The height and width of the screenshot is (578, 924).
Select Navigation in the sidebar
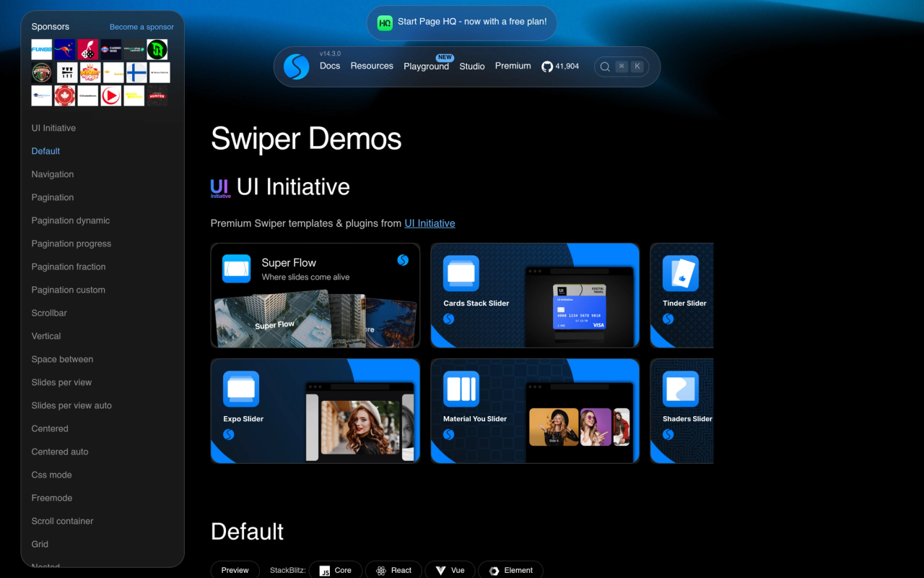point(53,174)
